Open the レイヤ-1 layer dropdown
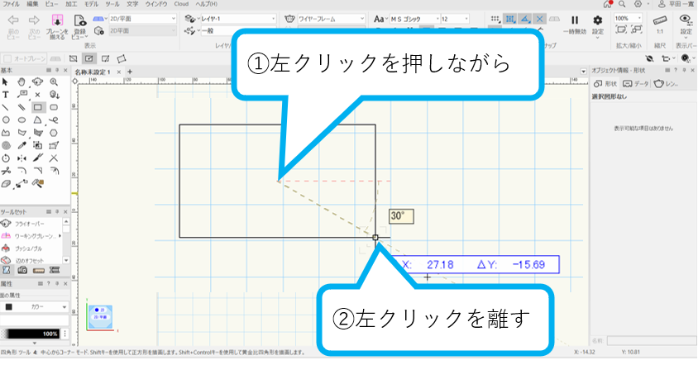The height and width of the screenshot is (365, 698). [238, 19]
